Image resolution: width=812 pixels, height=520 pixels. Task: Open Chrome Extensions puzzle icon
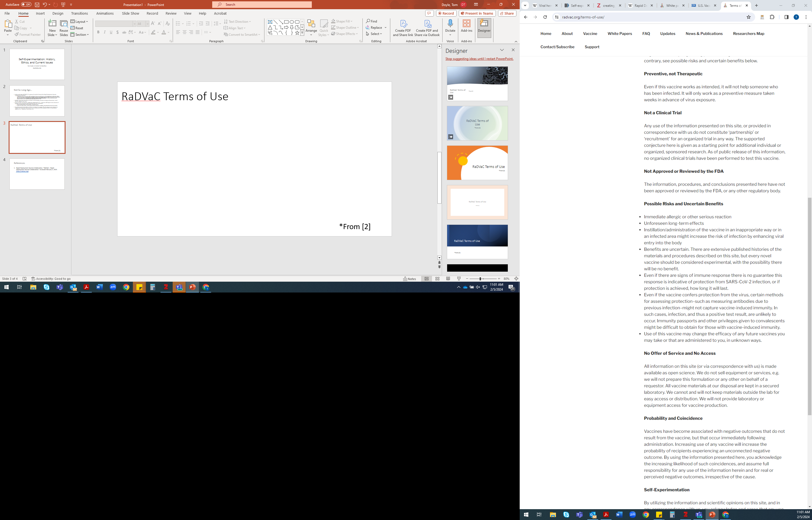pos(772,17)
